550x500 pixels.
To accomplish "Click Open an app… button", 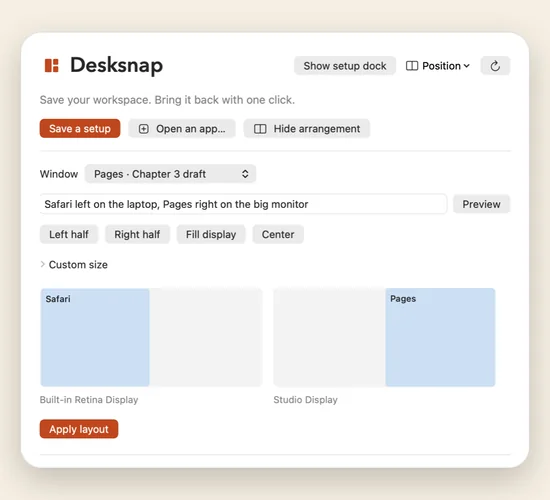I will [x=182, y=128].
